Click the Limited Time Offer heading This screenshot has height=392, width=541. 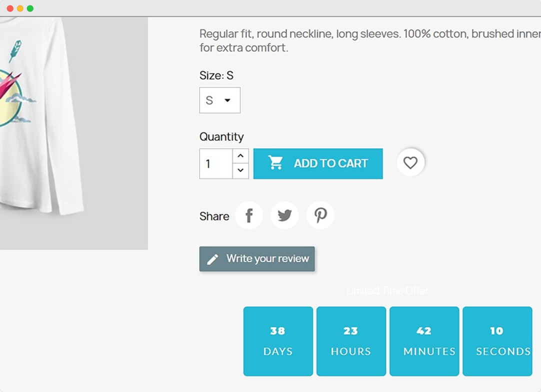[x=387, y=290]
